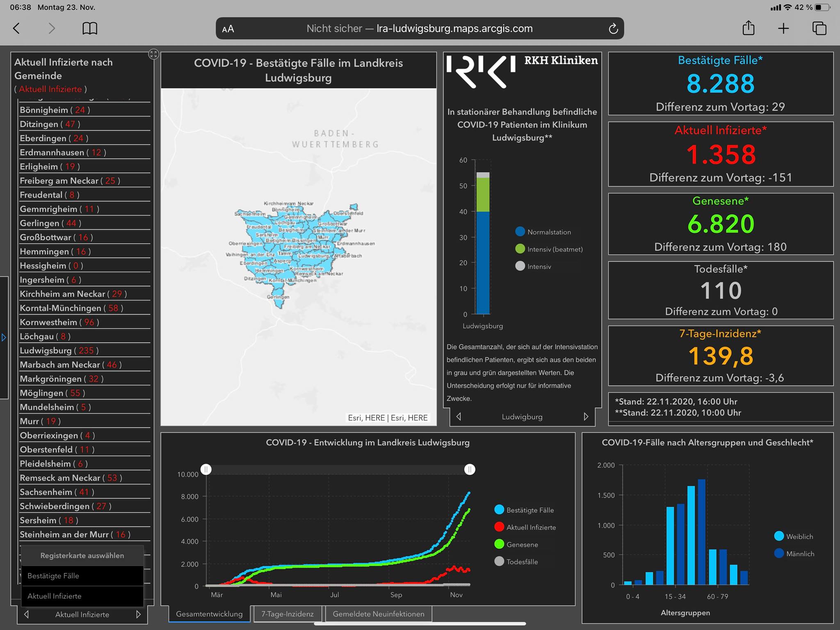840x630 pixels.
Task: Tap the address bar URL field
Action: point(420,28)
